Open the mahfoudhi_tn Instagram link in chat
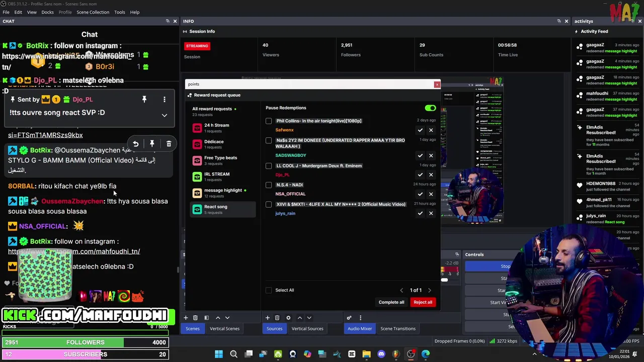The image size is (644, 362). click(x=74, y=251)
